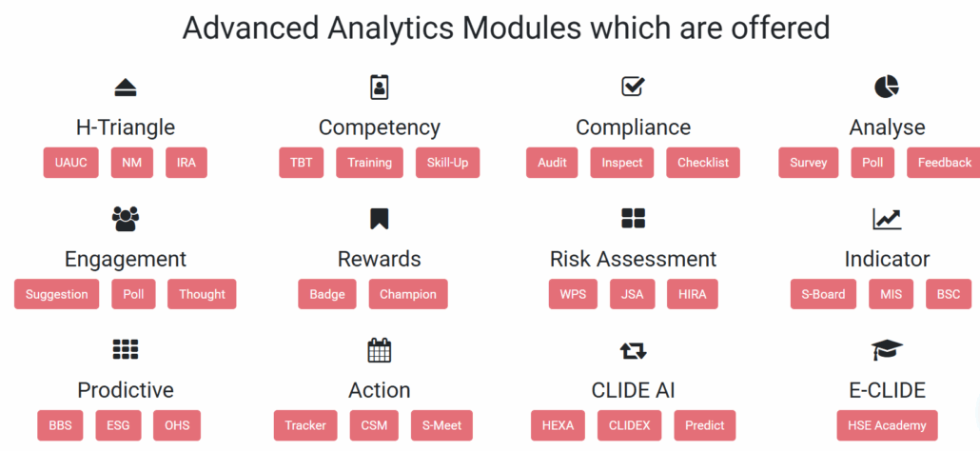
Task: Click the CLIDE AI retweet arrows icon
Action: (x=633, y=350)
